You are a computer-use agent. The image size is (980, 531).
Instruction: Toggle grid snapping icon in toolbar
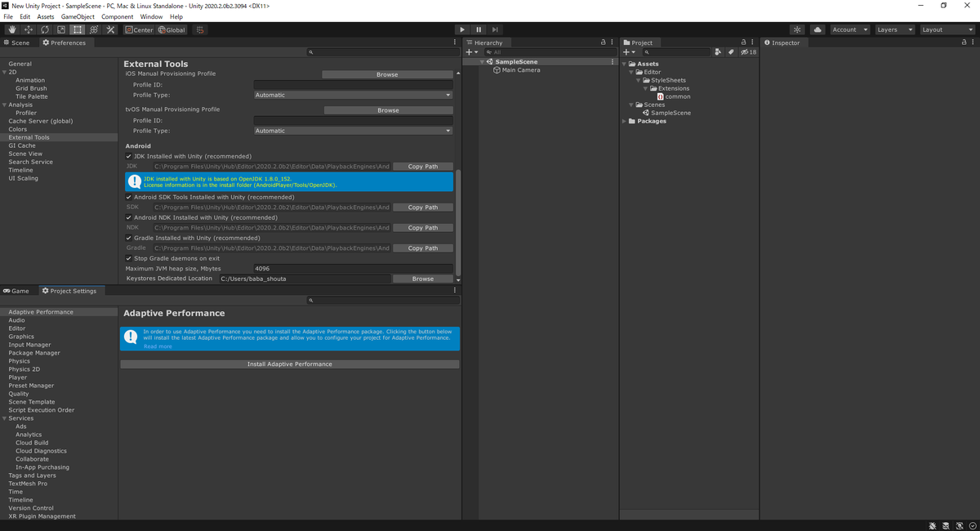coord(199,29)
